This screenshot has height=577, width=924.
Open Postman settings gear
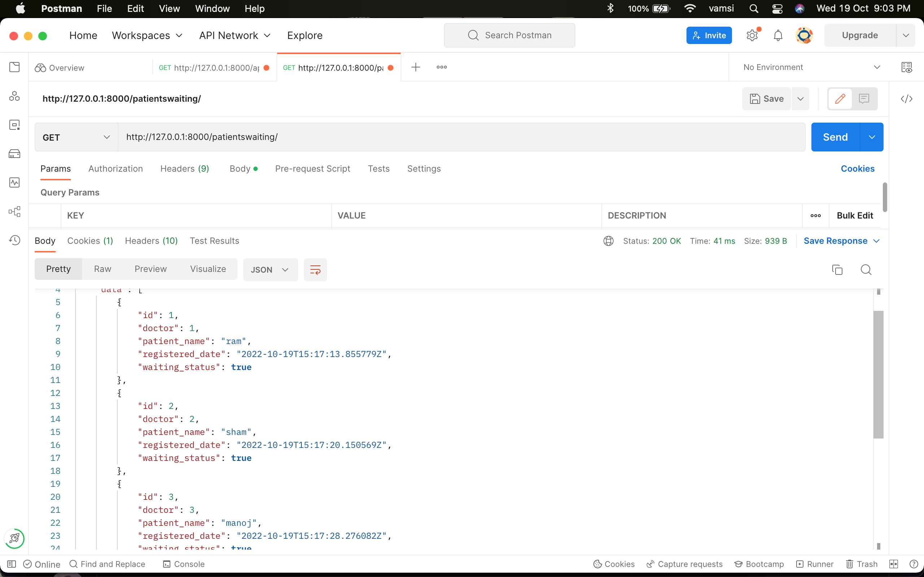tap(752, 35)
